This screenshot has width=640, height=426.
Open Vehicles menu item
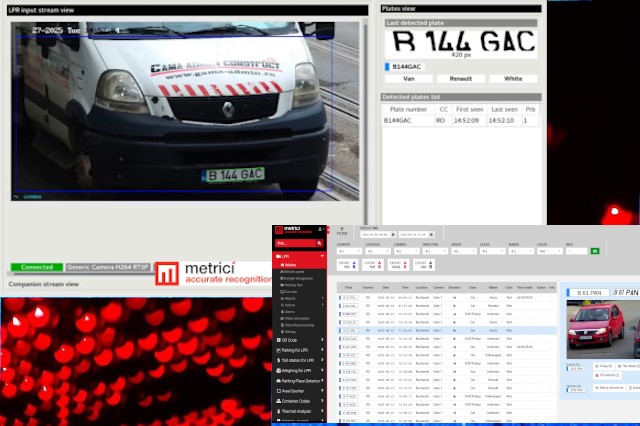point(289,265)
